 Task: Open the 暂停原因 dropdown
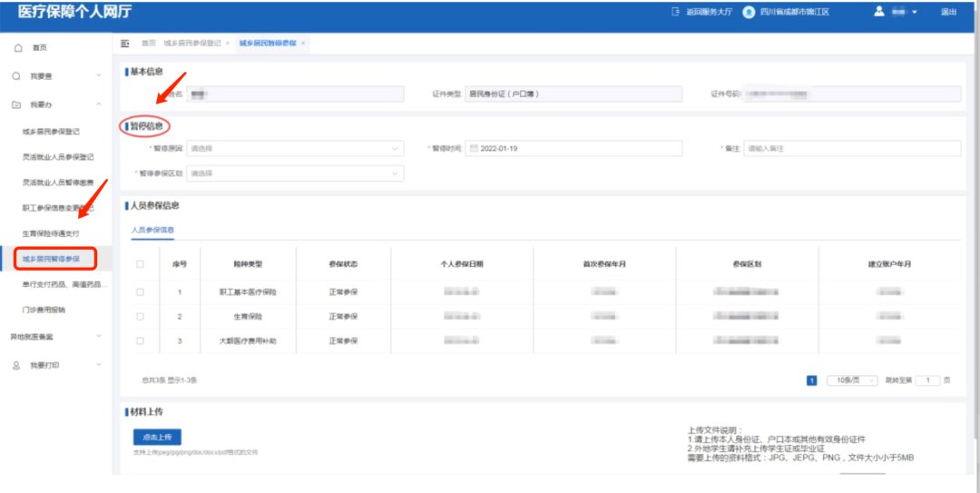(x=295, y=148)
